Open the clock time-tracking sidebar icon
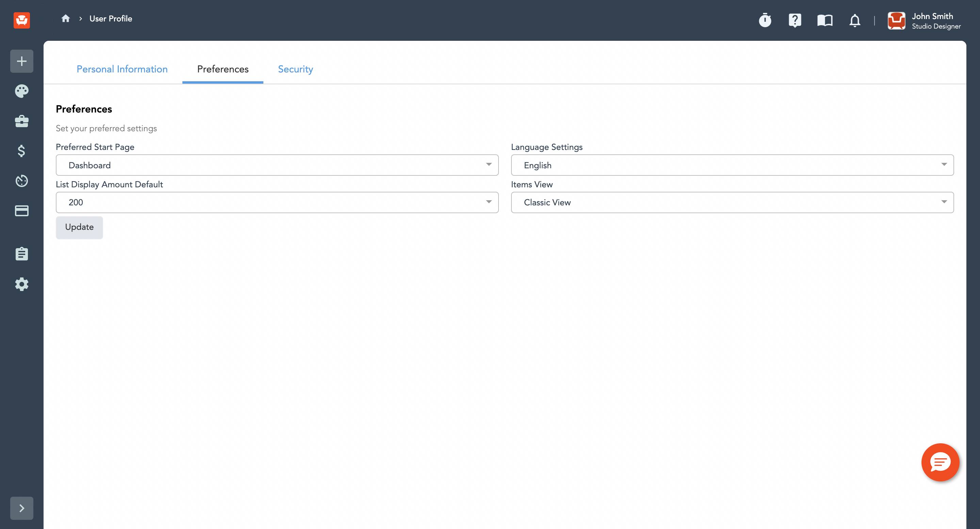Viewport: 980px width, 529px height. tap(22, 181)
